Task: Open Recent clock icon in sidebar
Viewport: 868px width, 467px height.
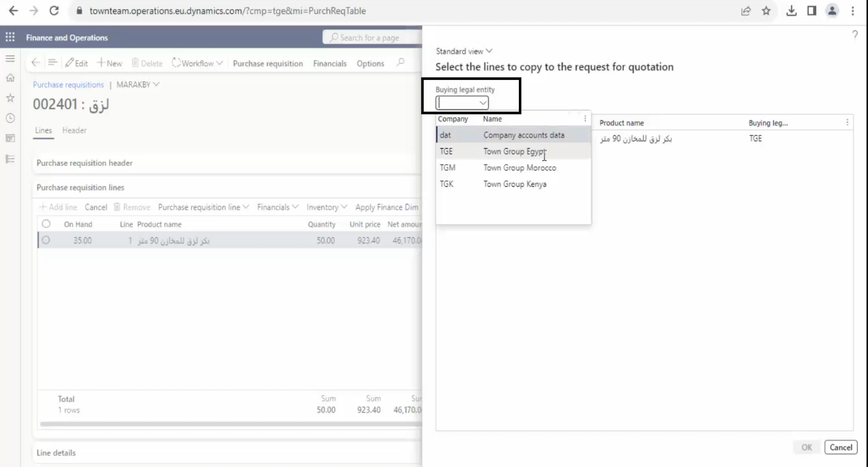Action: tap(10, 118)
